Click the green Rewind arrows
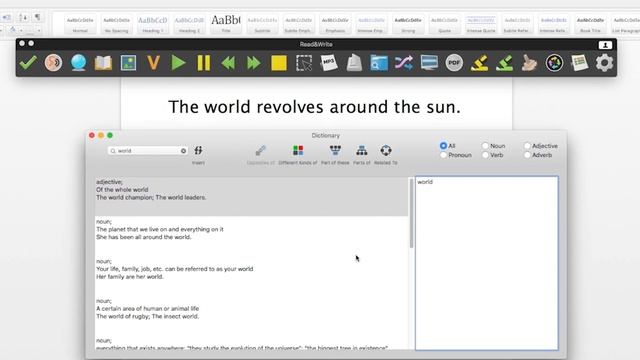 click(229, 63)
